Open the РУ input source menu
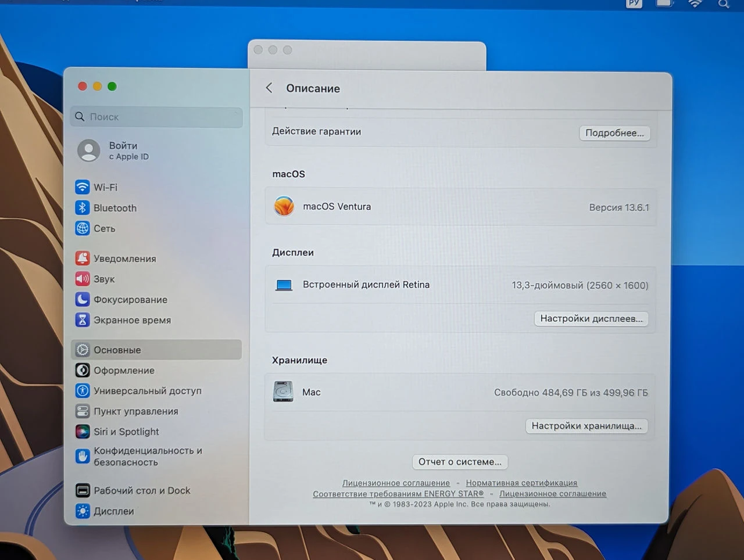This screenshot has width=744, height=560. (634, 3)
